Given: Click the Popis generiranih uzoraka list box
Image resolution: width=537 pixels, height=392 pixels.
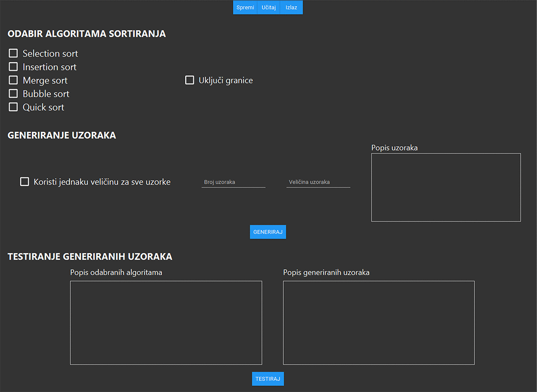Looking at the screenshot, I should coord(379,323).
